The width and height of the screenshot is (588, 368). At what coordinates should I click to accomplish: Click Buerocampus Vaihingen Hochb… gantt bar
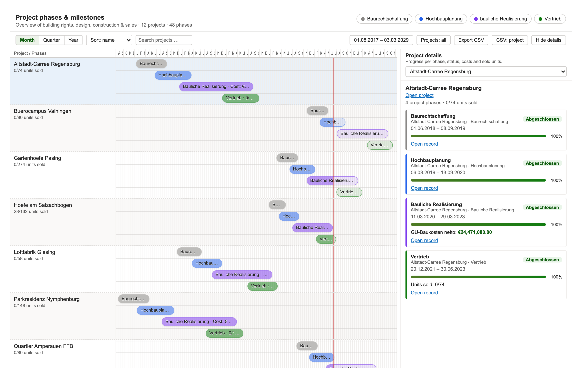point(332,122)
